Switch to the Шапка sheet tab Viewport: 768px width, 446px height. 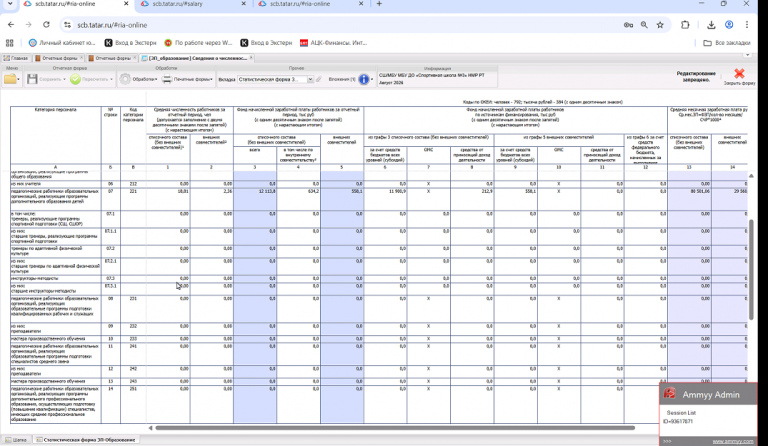[x=16, y=440]
